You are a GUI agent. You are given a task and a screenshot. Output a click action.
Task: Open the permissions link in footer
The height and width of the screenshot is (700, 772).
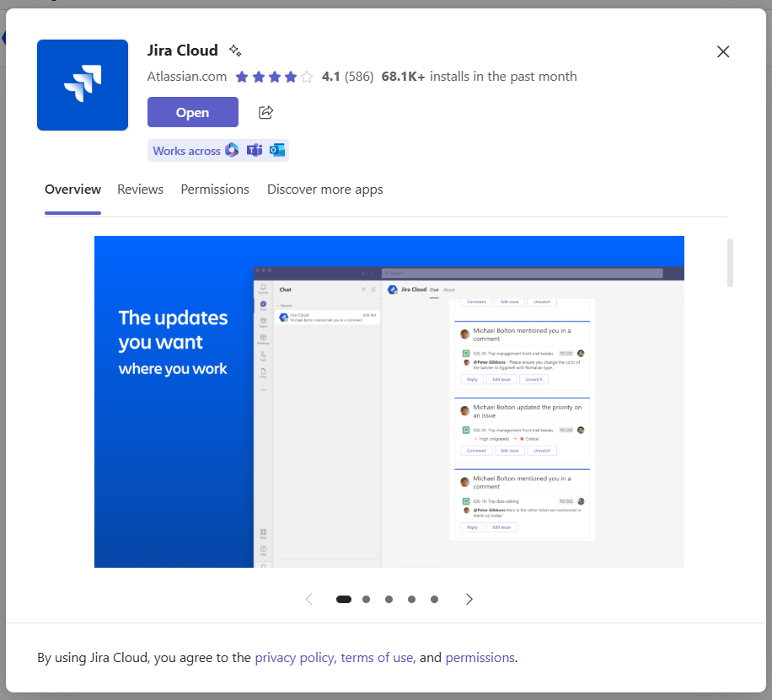(x=480, y=658)
